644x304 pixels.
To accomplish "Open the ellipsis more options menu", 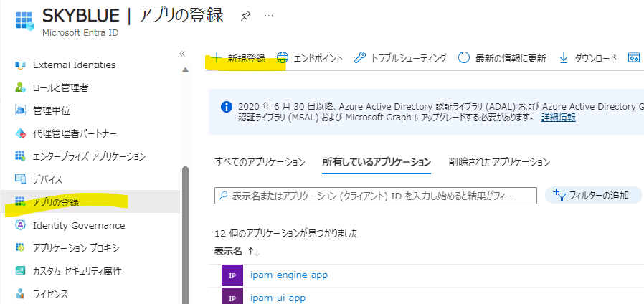I will 269,16.
